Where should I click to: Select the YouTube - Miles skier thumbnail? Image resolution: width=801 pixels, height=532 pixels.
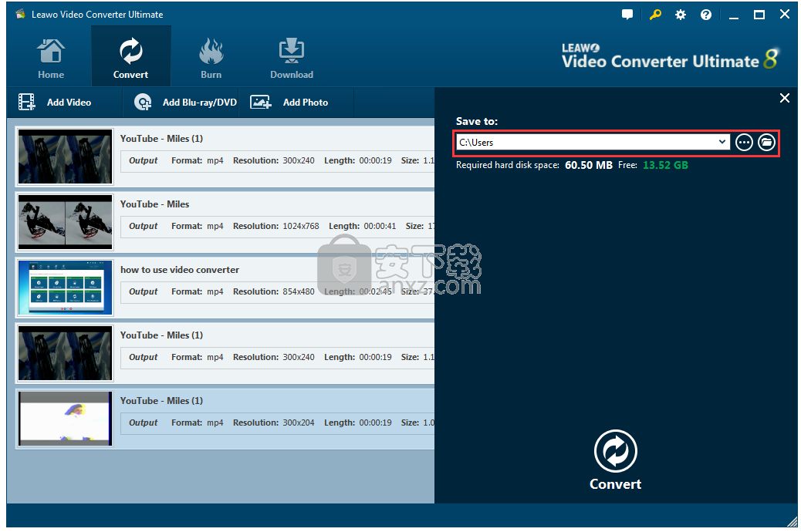(x=65, y=221)
